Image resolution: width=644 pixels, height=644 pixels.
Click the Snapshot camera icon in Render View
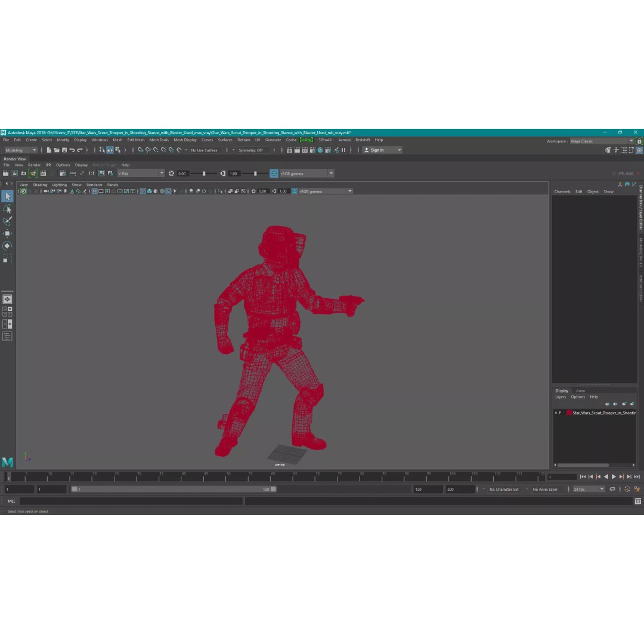[24, 174]
